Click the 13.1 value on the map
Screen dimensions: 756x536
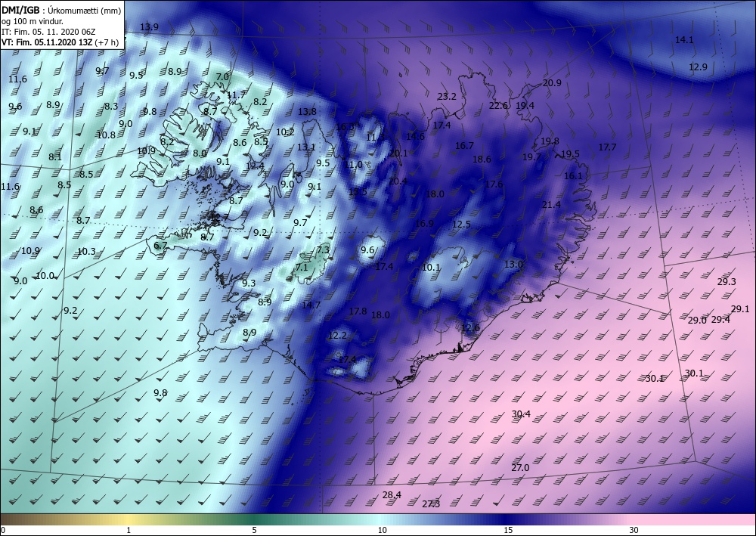pyautogui.click(x=306, y=147)
